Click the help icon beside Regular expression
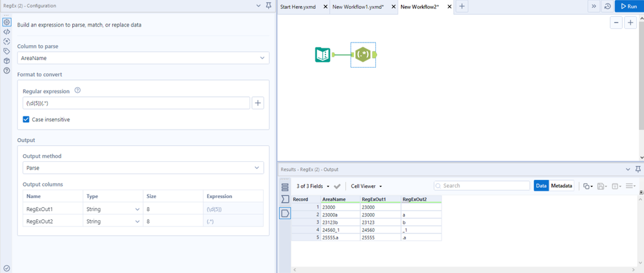 (77, 90)
